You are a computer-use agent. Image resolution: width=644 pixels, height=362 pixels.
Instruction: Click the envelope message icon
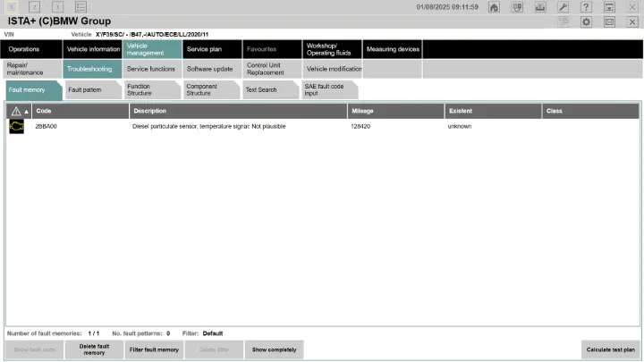pyautogui.click(x=609, y=21)
